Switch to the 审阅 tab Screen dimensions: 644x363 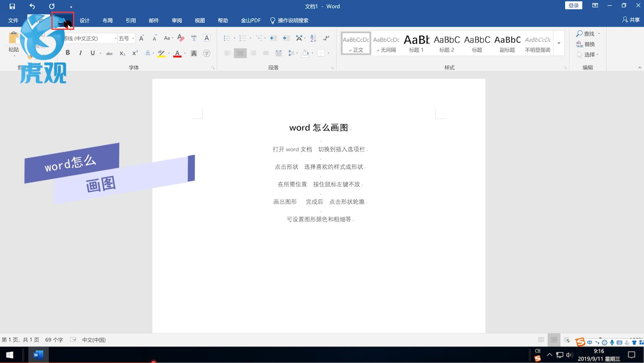(177, 20)
